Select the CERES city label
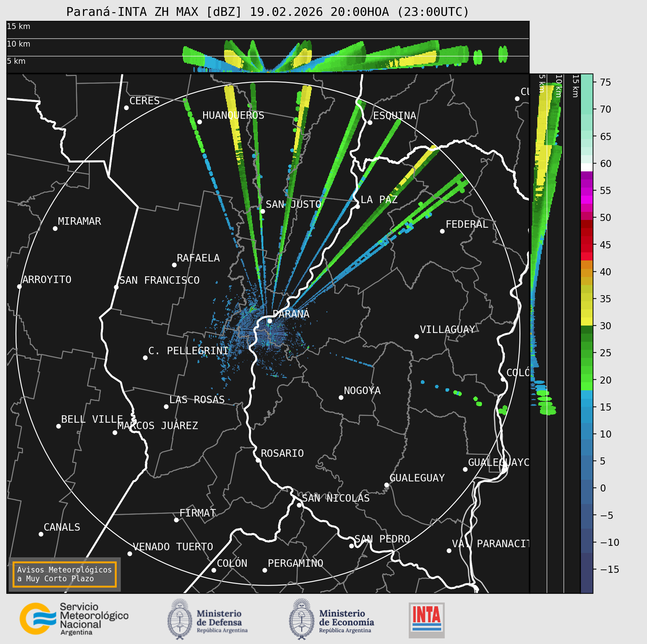Viewport: 647px width, 644px height. pos(144,101)
